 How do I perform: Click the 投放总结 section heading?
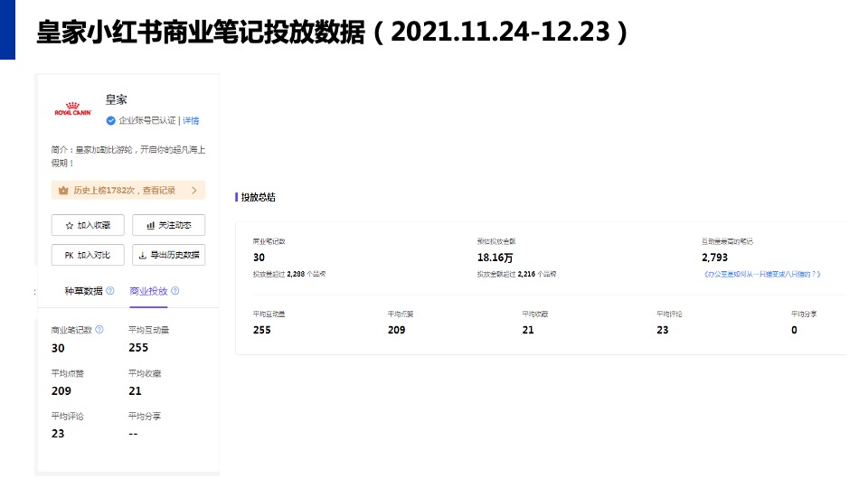click(258, 198)
